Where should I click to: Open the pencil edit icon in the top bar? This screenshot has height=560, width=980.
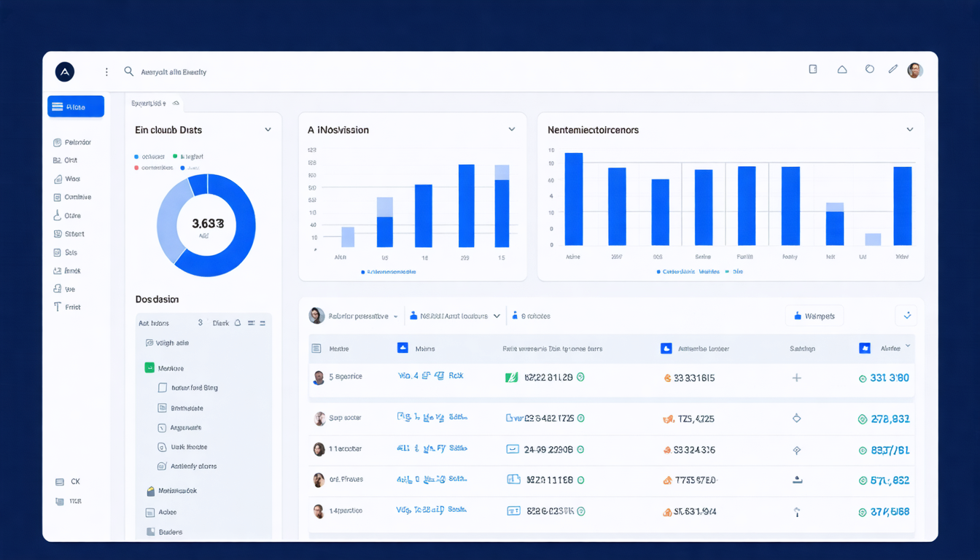892,69
